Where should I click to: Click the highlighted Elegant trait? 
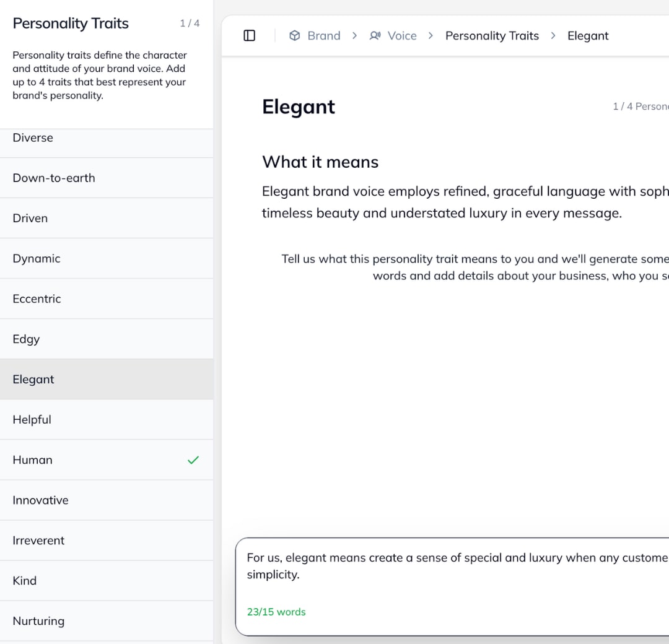coord(33,380)
